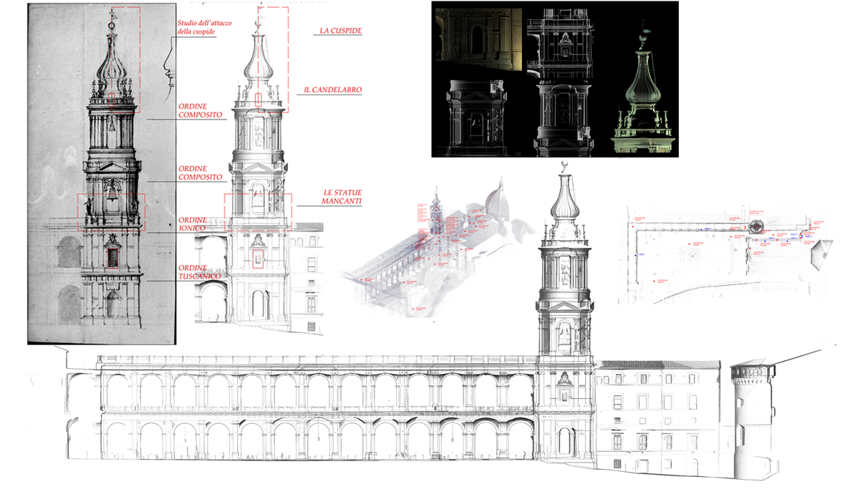The height and width of the screenshot is (492, 868).
Task: Click the ORDINE TUSCANICO annotation
Action: pos(200,271)
